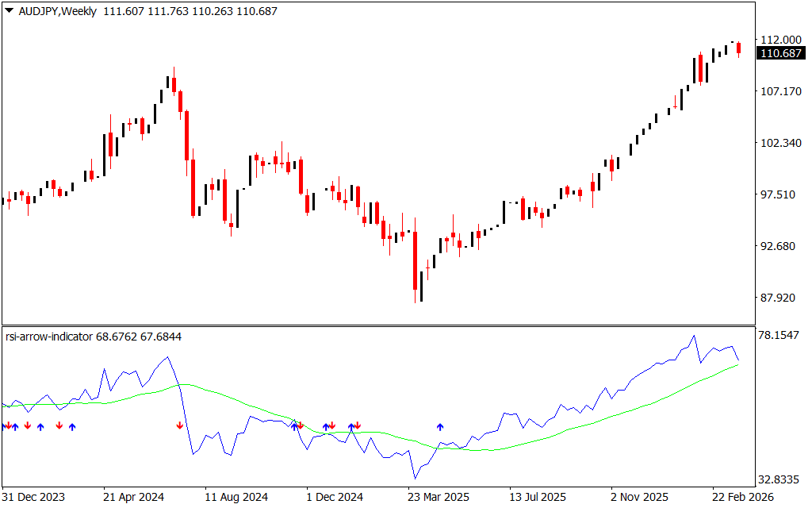The width and height of the screenshot is (812, 508).
Task: Select the tall red candle after the mid-2024 peak
Action: tap(193, 187)
